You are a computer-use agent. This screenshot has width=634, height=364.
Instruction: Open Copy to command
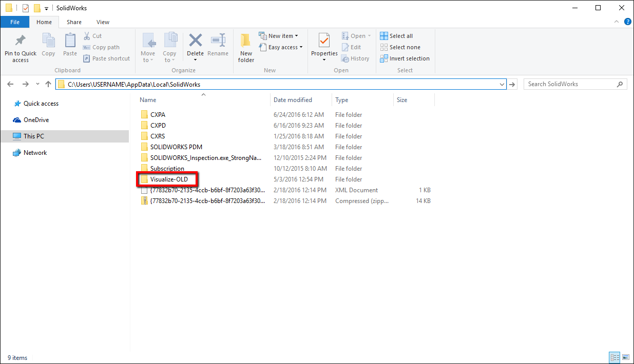tap(169, 48)
